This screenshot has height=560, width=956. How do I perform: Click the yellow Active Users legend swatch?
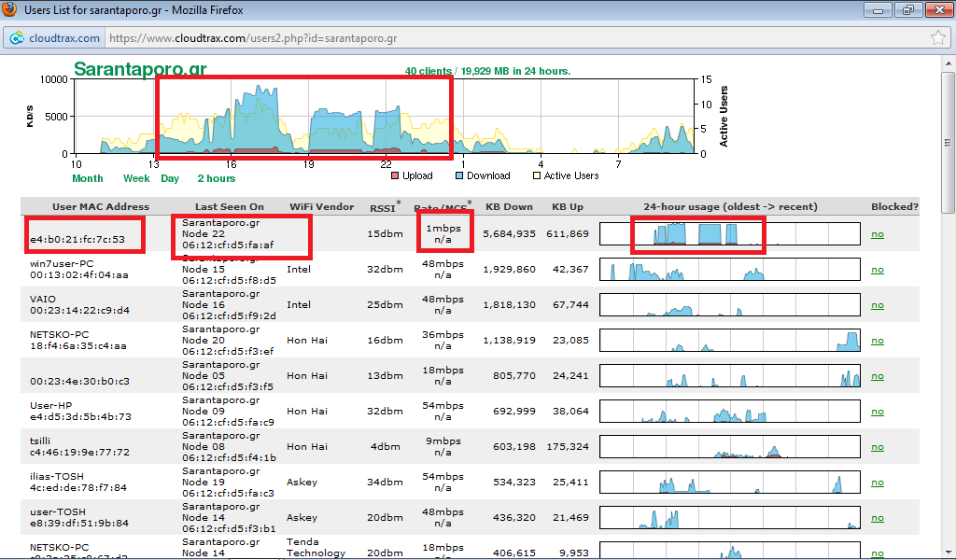[537, 175]
